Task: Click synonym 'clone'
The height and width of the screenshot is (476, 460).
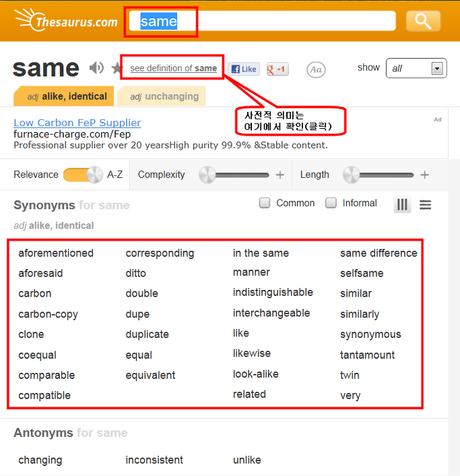Action: tap(31, 334)
